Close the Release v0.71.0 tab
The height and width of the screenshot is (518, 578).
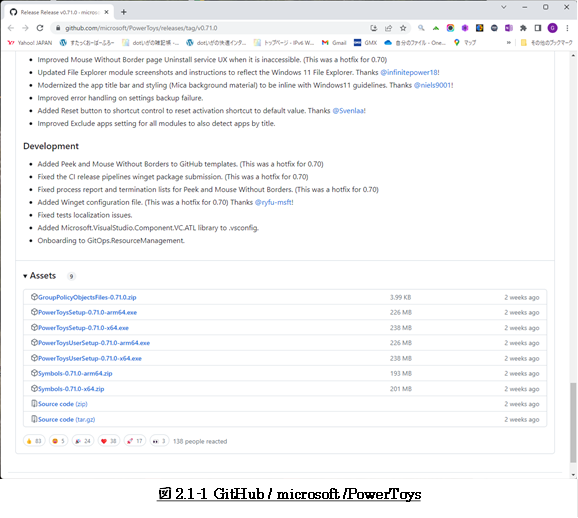(107, 12)
